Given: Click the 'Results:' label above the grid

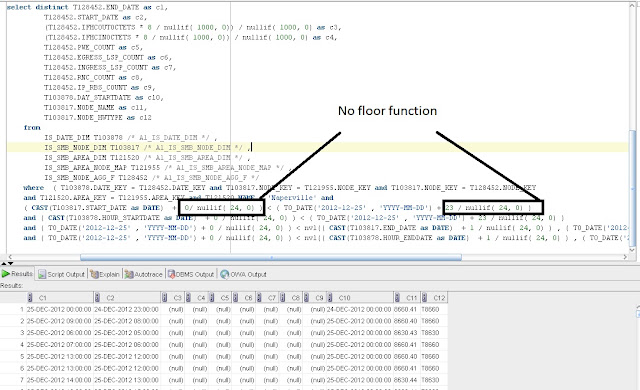Looking at the screenshot, I should pos(11,286).
